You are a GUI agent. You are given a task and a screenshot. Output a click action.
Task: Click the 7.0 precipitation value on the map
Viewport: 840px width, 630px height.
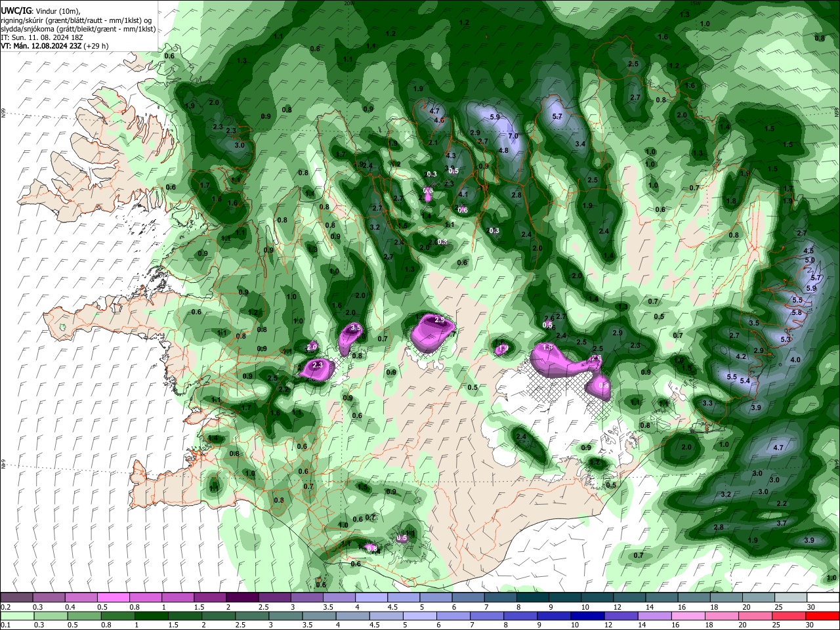[x=513, y=136]
